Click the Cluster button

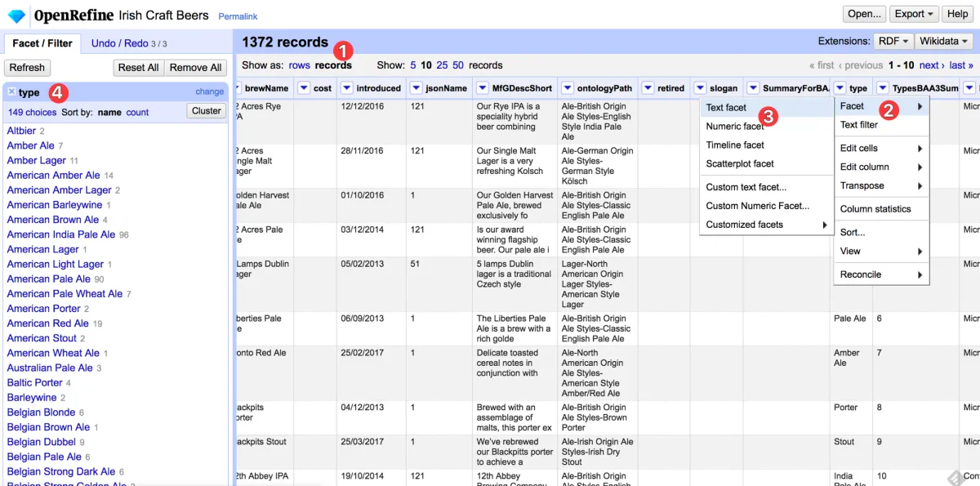(207, 111)
